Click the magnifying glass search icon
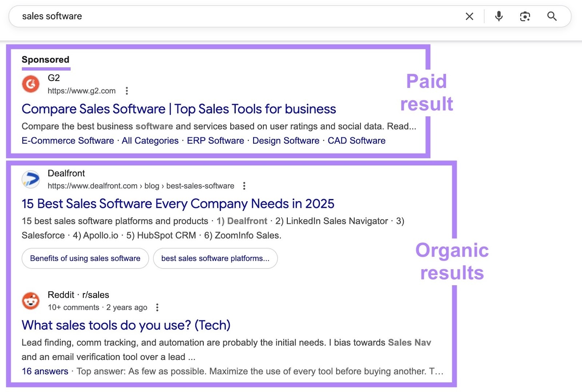582x392 pixels. [551, 16]
